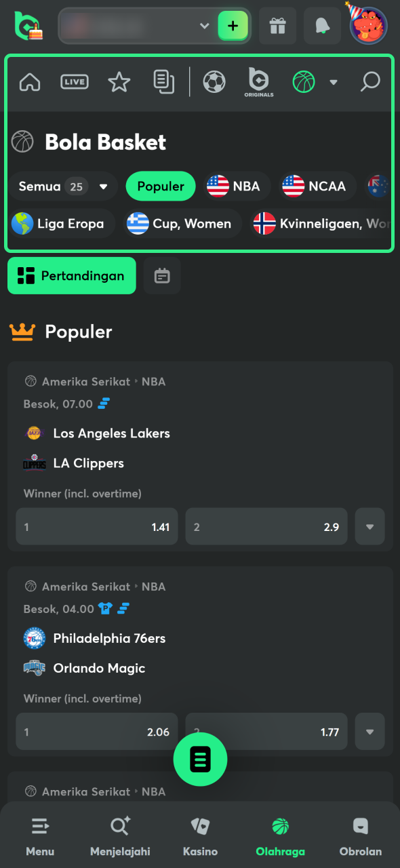Expand the sport selector arrow beside basketball
Screen dimensions: 400x868
333,82
